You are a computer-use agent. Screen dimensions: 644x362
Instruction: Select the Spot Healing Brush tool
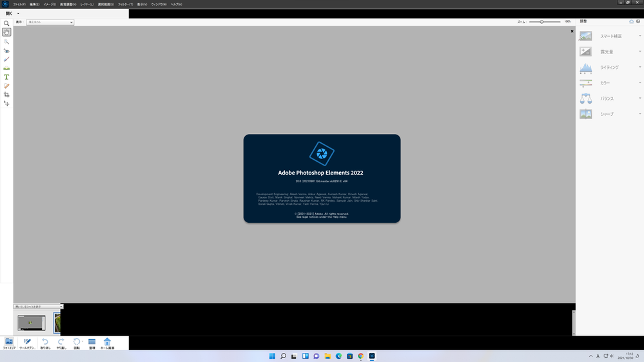coord(6,86)
